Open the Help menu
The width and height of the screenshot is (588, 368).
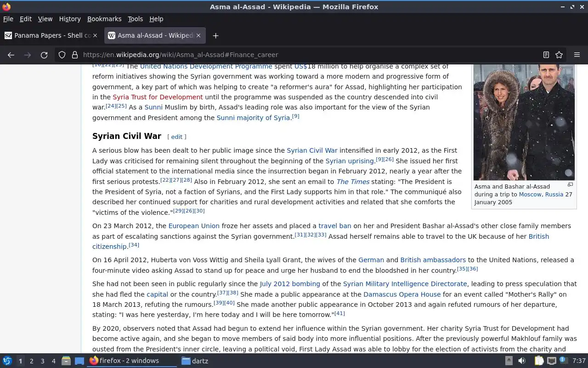tap(156, 19)
